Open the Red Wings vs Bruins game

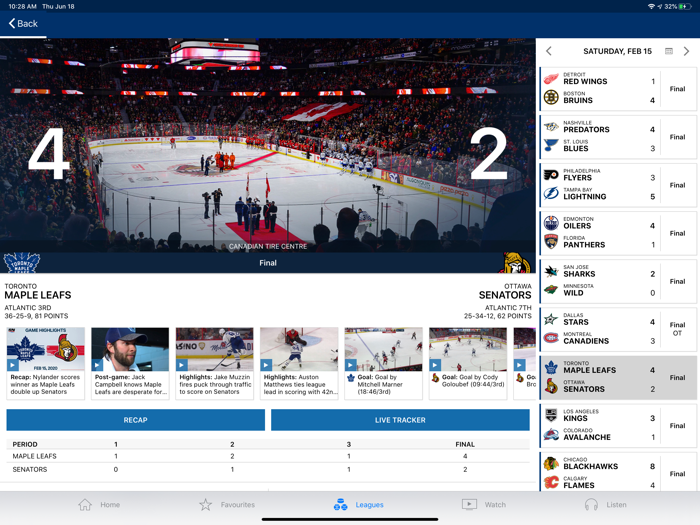[x=618, y=89]
